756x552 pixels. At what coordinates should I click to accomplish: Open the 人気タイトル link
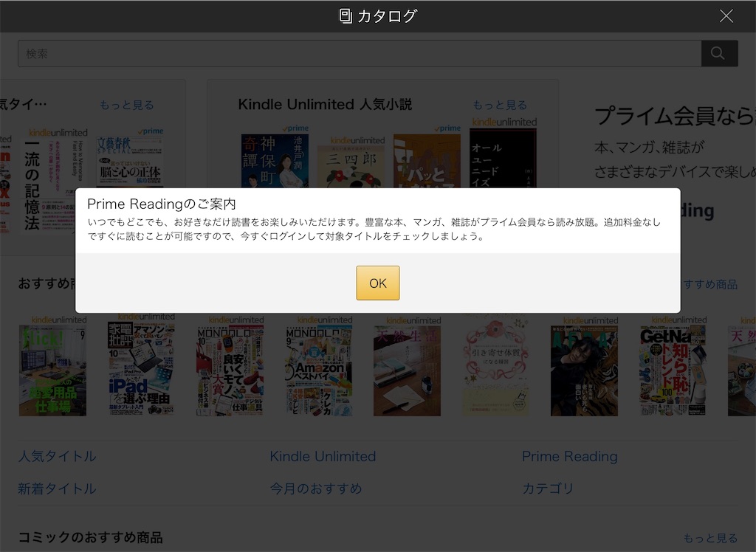click(57, 457)
